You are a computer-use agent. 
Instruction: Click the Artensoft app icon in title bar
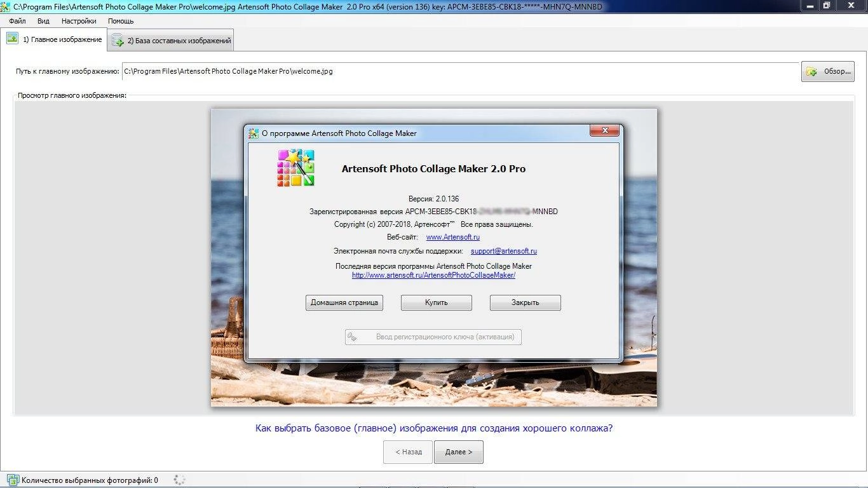(6, 6)
